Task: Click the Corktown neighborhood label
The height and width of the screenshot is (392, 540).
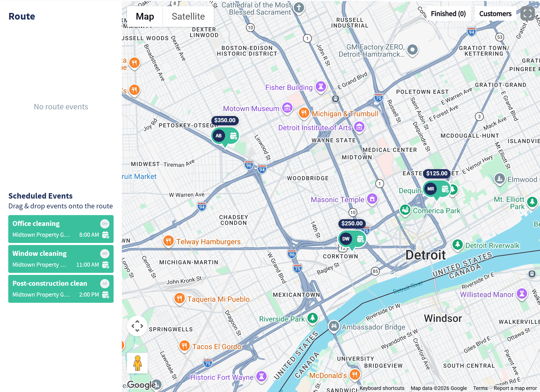Action: point(340,256)
